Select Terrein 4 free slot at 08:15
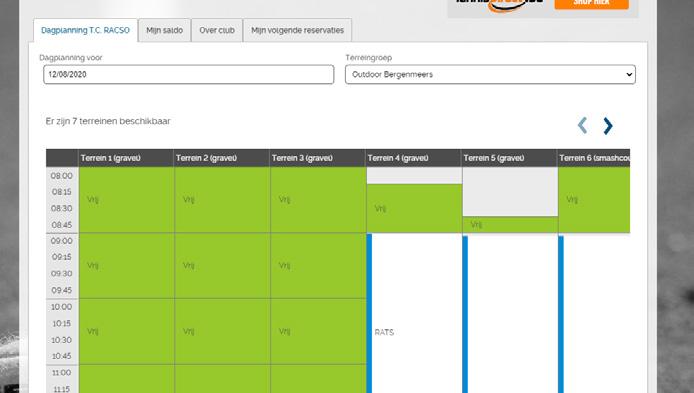Screen dimensions: 694x393 [414, 208]
